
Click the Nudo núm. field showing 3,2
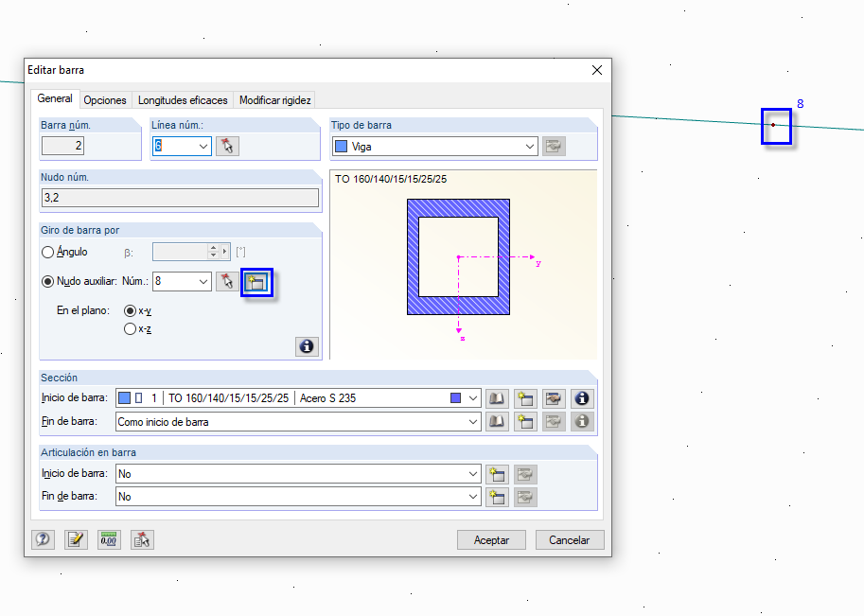[180, 198]
